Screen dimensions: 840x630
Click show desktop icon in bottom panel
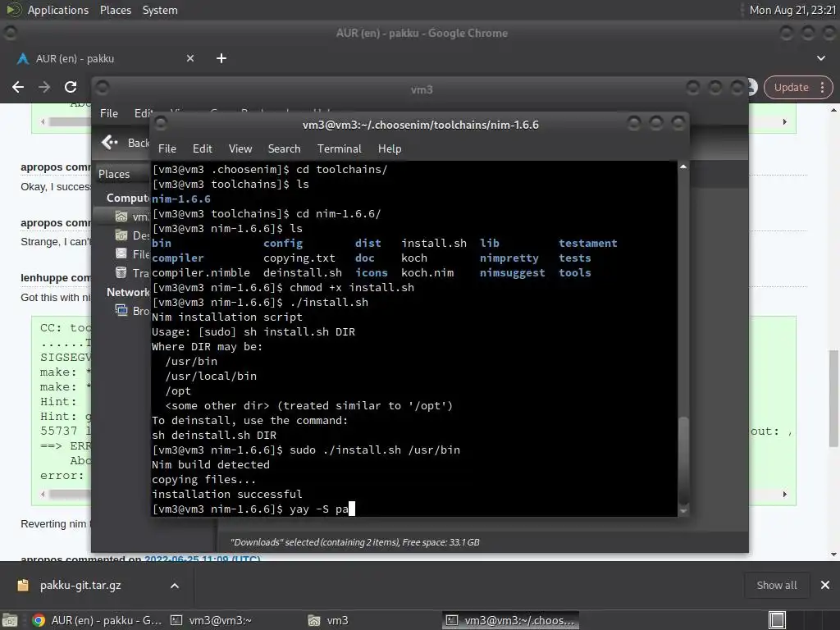pyautogui.click(x=10, y=620)
